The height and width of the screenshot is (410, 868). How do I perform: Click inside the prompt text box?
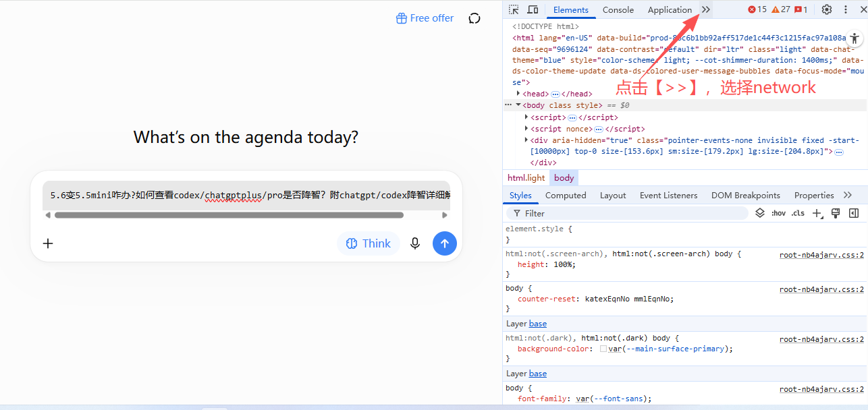[246, 196]
